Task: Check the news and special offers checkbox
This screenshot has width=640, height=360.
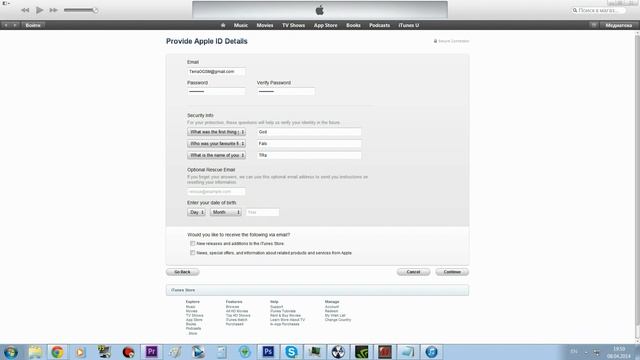Action: (193, 253)
